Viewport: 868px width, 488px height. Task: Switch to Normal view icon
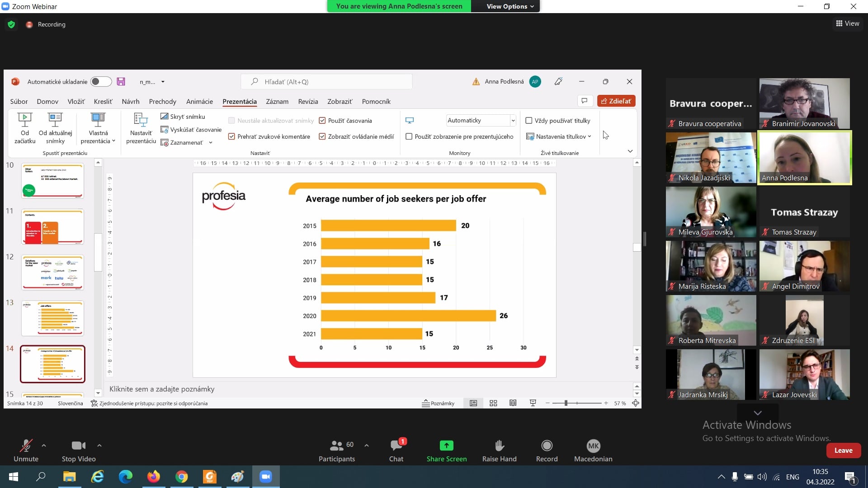(473, 403)
